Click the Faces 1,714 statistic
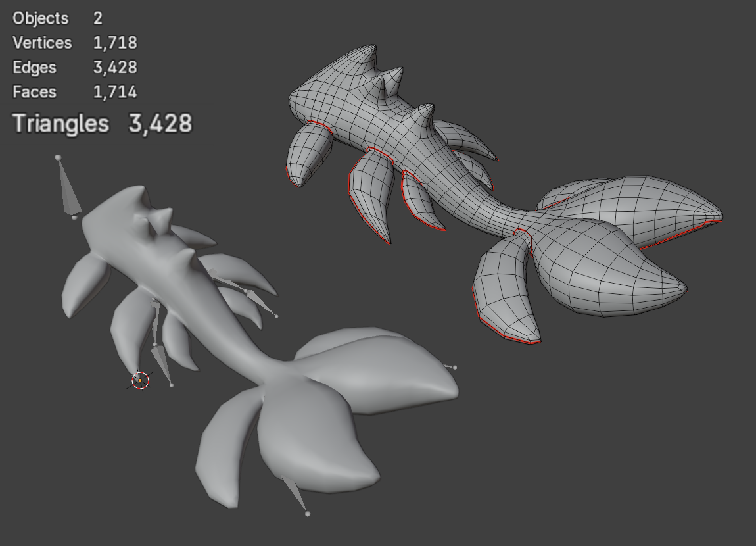Image resolution: width=756 pixels, height=546 pixels. [75, 92]
